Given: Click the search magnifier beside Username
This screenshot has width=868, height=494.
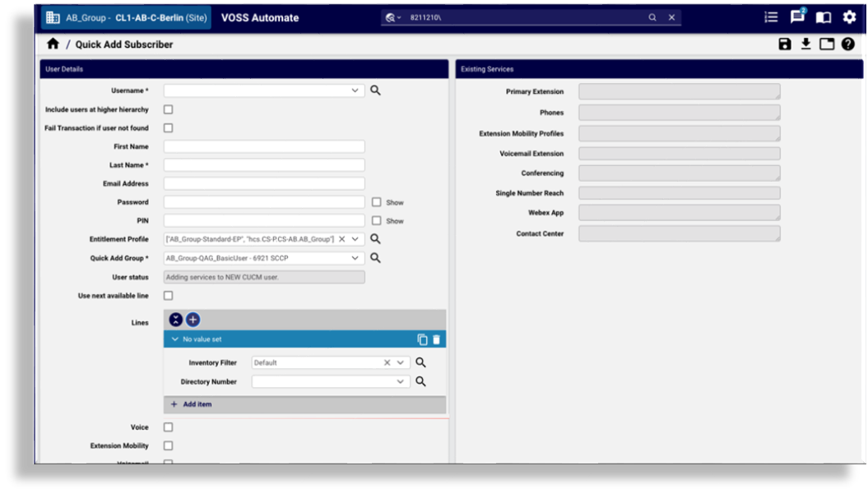Looking at the screenshot, I should tap(375, 90).
